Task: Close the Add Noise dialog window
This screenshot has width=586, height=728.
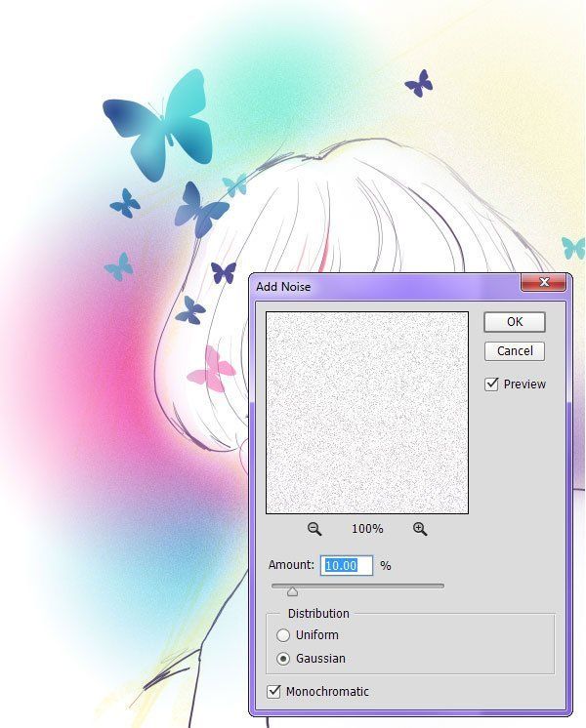Action: tap(544, 282)
